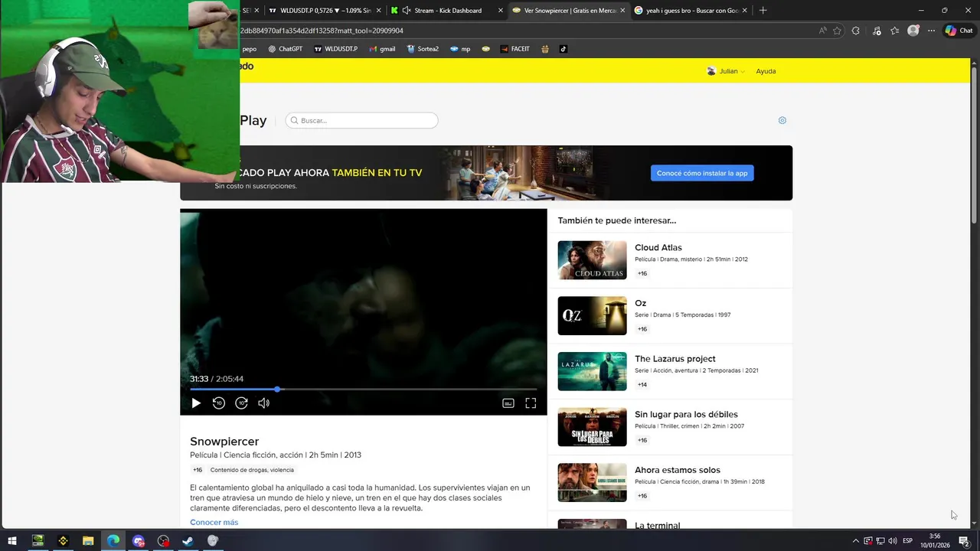Mute the video player volume
This screenshot has width=980, height=551.
(264, 403)
